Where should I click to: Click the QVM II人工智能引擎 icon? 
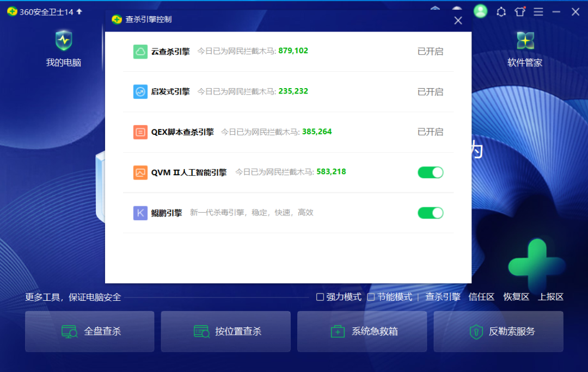coord(140,172)
